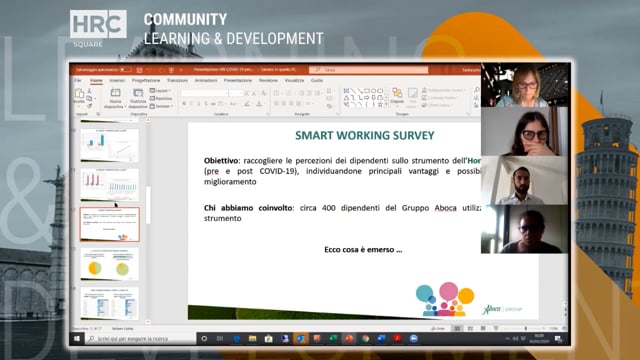The image size is (640, 360).
Task: Switch to the Inserisci ribbon tab
Action: [117, 80]
